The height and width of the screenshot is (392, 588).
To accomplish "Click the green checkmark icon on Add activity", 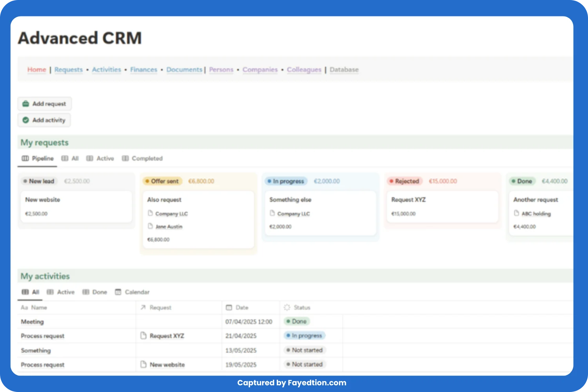I will pyautogui.click(x=26, y=120).
